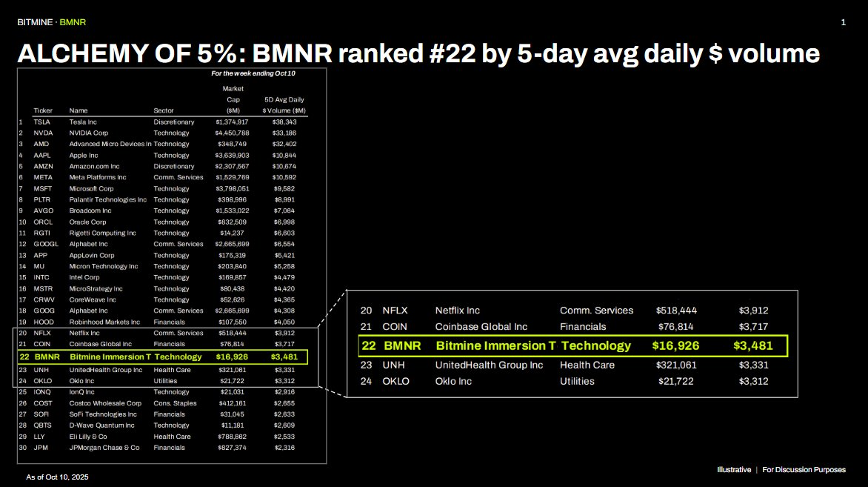Viewport: 868px width, 487px height.
Task: Click the "BITMINE · BMNR" header label
Action: pyautogui.click(x=51, y=22)
